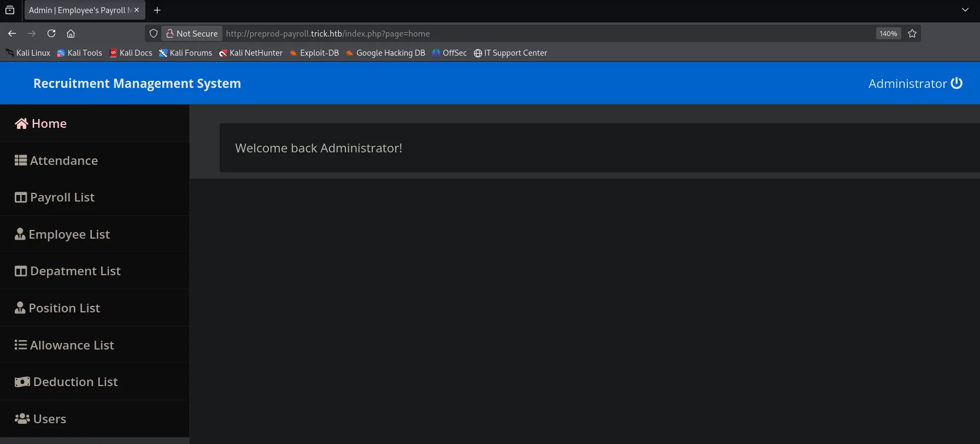Click the Deduction List money icon
980x444 pixels.
tap(22, 382)
